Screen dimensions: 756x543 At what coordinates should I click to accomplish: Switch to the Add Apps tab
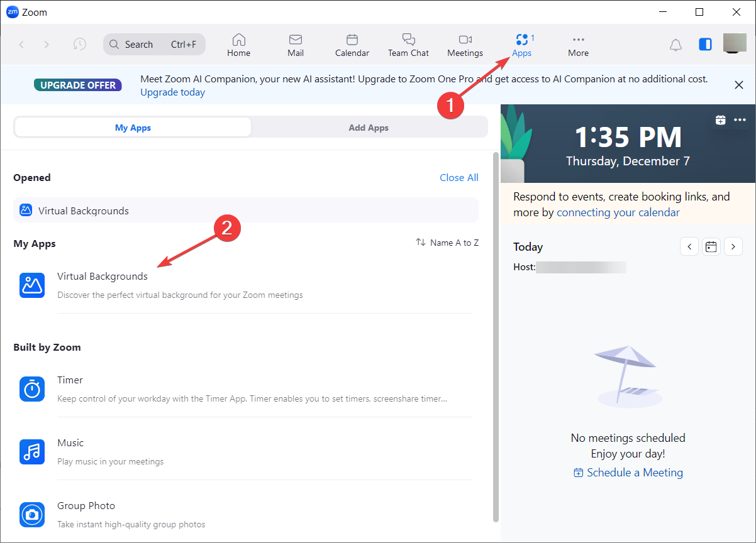point(369,128)
